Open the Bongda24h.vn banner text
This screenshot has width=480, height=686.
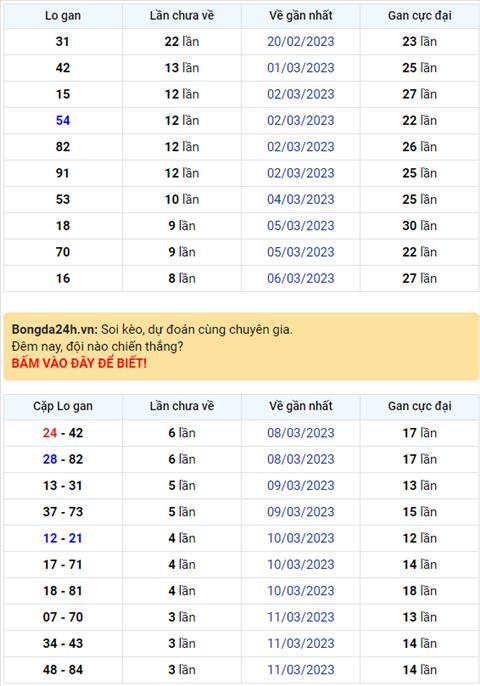pyautogui.click(x=152, y=329)
